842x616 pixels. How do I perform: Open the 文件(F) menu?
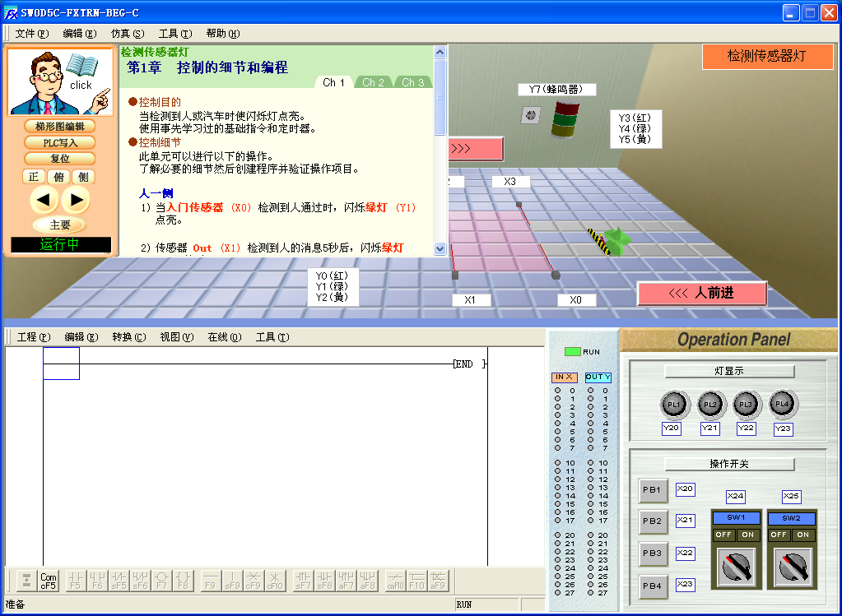click(x=32, y=34)
